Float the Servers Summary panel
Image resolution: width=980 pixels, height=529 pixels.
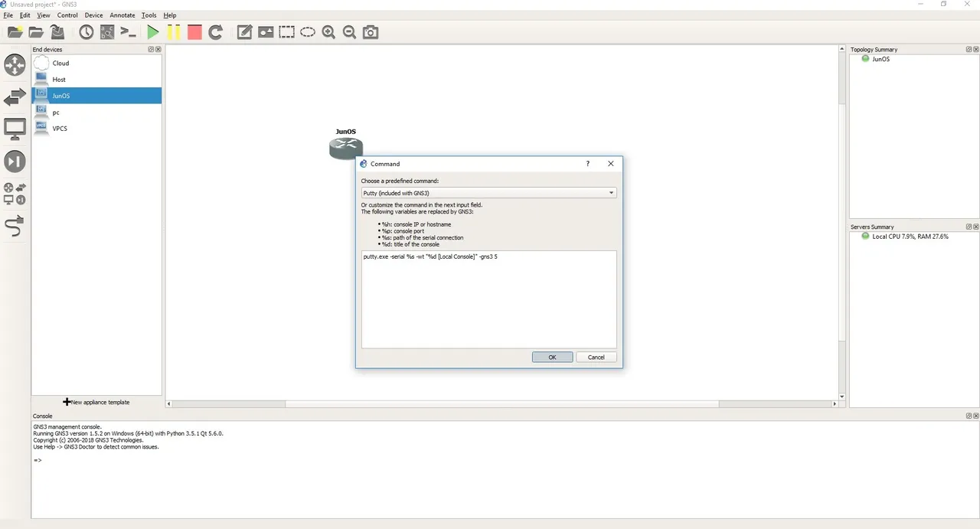click(969, 227)
